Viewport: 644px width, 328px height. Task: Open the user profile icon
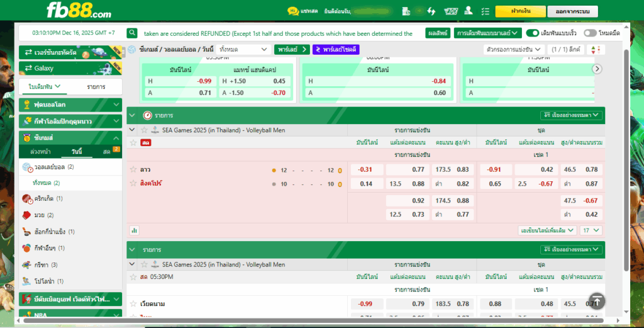coord(468,11)
